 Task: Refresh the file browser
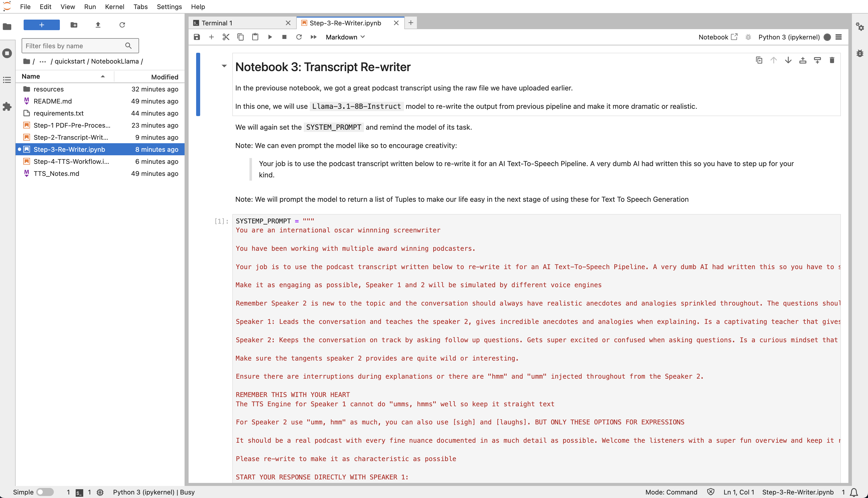[122, 25]
